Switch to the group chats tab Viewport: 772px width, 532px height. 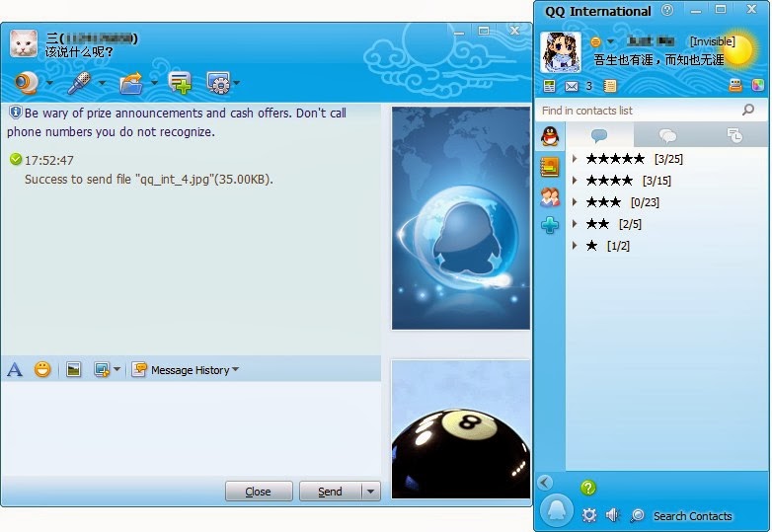(x=667, y=135)
